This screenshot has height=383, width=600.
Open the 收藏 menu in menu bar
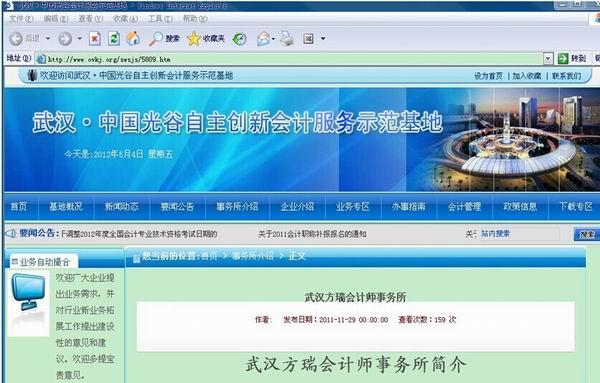point(125,18)
